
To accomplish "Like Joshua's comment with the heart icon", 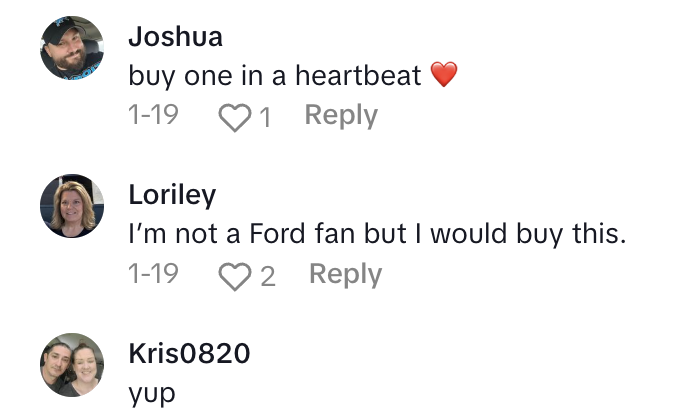I will click(x=236, y=117).
